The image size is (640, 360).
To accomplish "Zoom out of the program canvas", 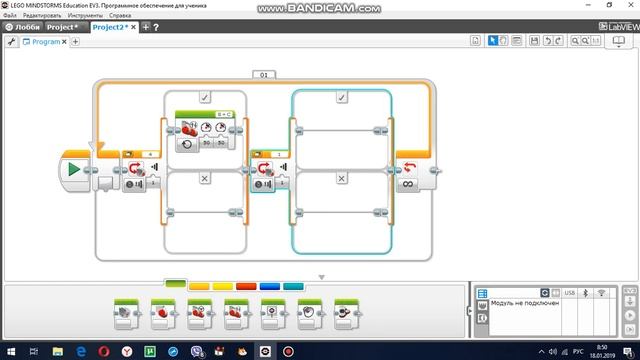I will [575, 40].
